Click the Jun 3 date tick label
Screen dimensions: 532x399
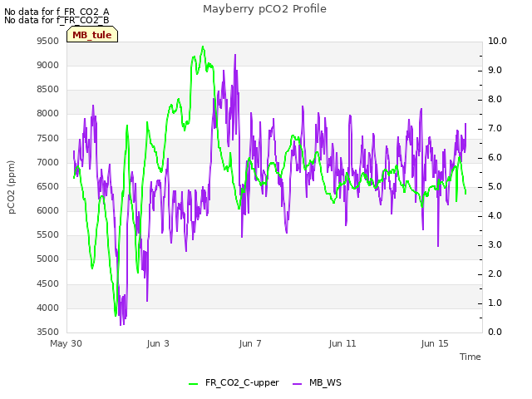(158, 343)
